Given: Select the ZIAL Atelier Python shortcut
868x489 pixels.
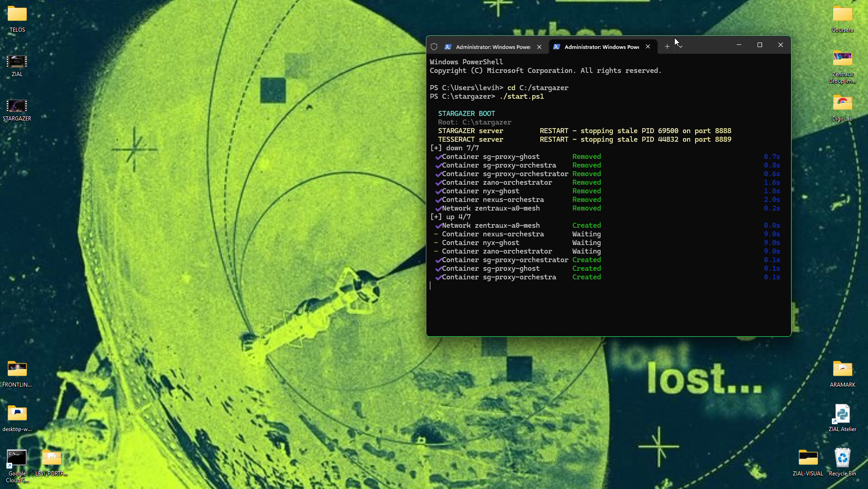Looking at the screenshot, I should [x=842, y=418].
